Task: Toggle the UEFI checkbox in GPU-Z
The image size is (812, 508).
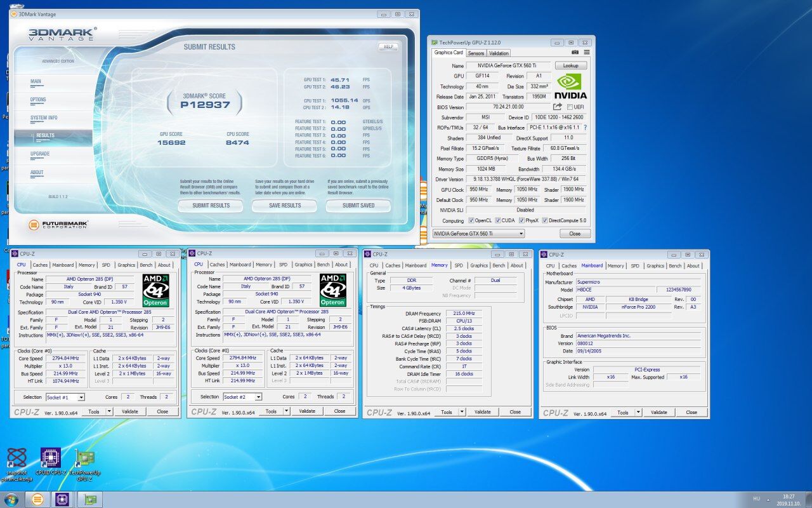Action: pos(570,107)
